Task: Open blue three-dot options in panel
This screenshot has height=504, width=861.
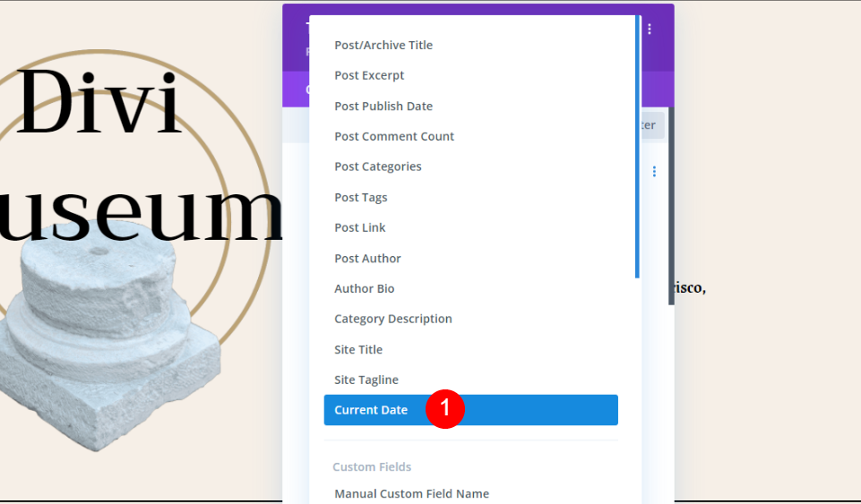Action: [654, 172]
